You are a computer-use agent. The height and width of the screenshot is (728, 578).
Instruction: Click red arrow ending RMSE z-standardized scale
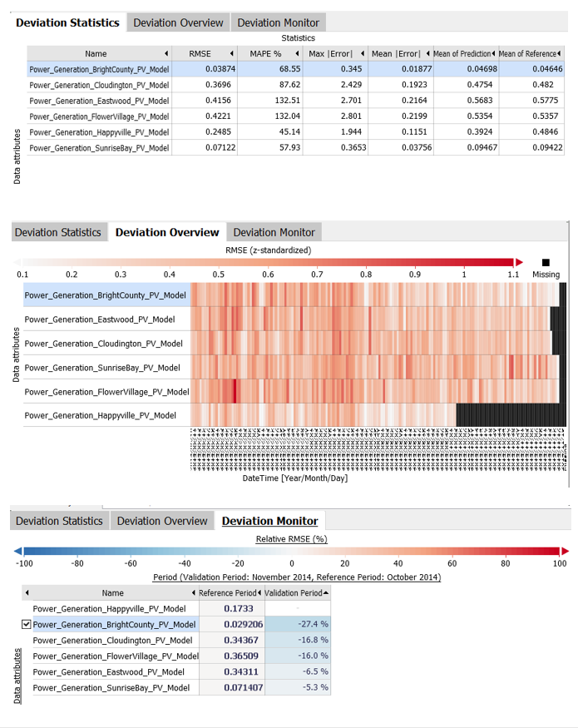click(519, 261)
